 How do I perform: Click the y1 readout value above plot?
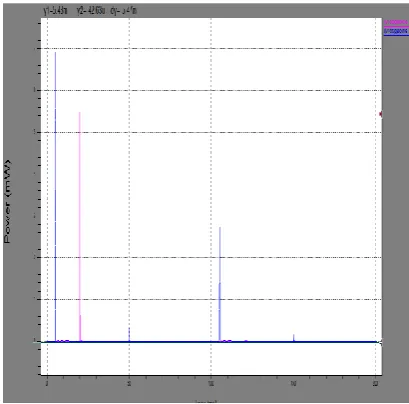55,11
